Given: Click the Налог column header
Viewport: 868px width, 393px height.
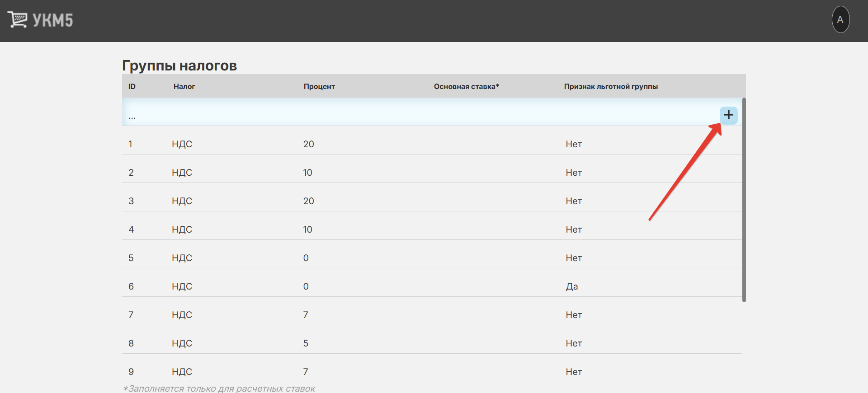Looking at the screenshot, I should coord(184,86).
